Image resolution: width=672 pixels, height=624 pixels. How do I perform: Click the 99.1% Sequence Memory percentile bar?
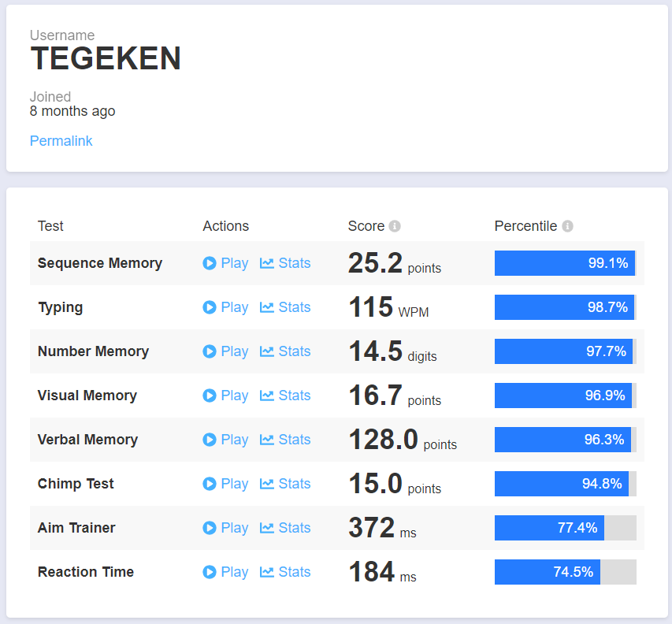click(565, 263)
